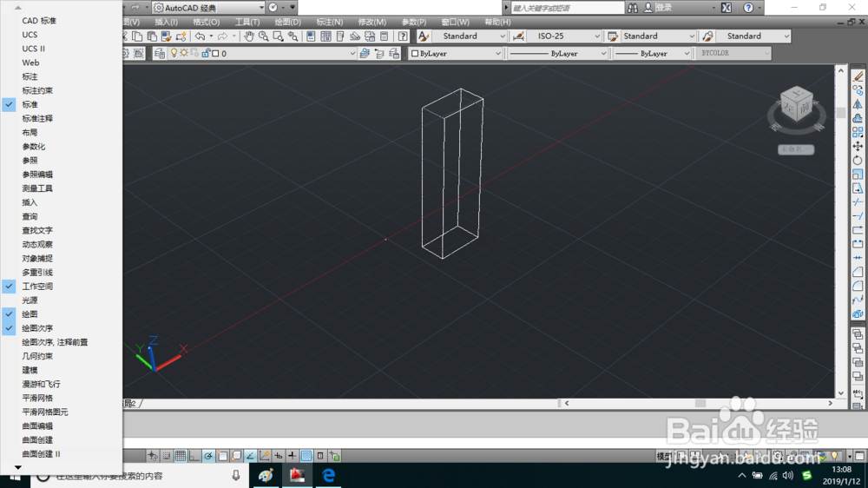
Task: Select the Array tool
Action: pyautogui.click(x=858, y=132)
